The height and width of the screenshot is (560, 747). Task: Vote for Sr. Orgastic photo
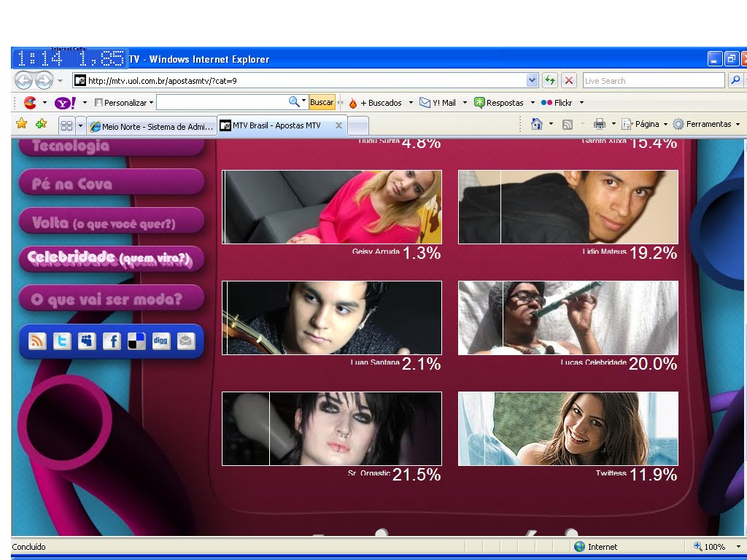point(332,429)
